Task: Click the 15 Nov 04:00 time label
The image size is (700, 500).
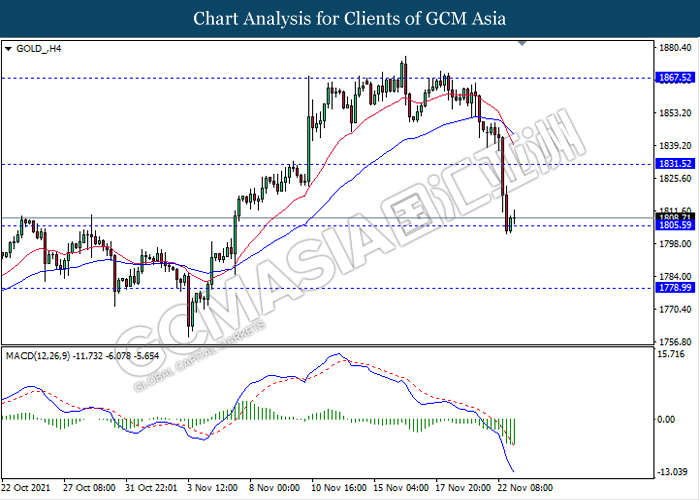Action: (401, 487)
